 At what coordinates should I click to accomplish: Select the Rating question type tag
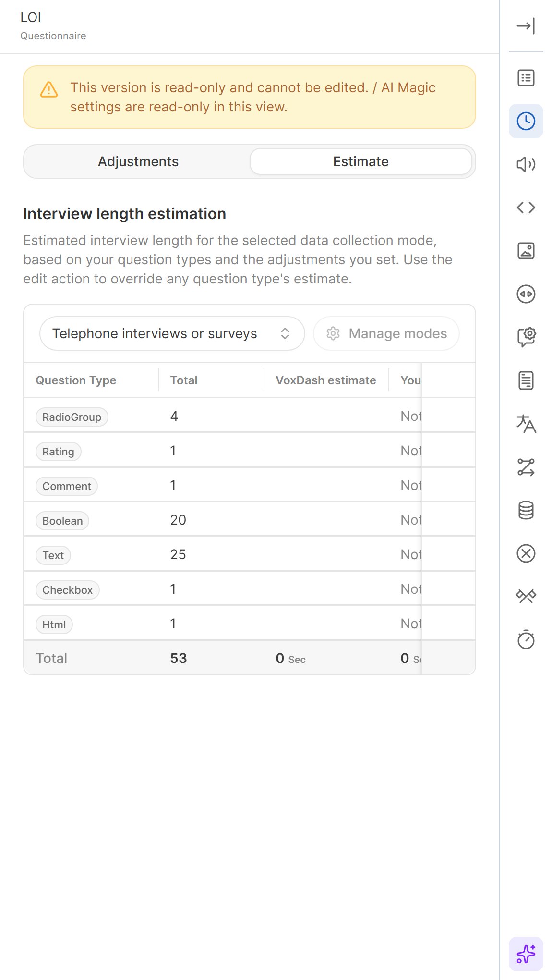(59, 452)
